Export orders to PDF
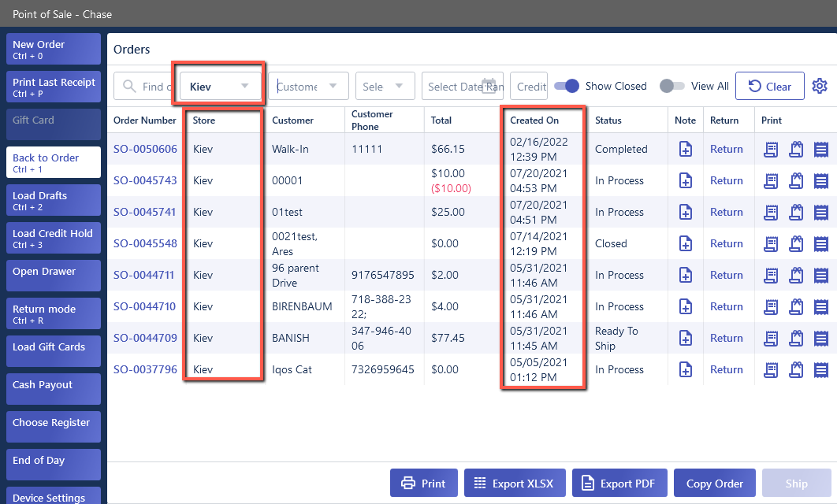This screenshot has height=504, width=837. pos(619,484)
